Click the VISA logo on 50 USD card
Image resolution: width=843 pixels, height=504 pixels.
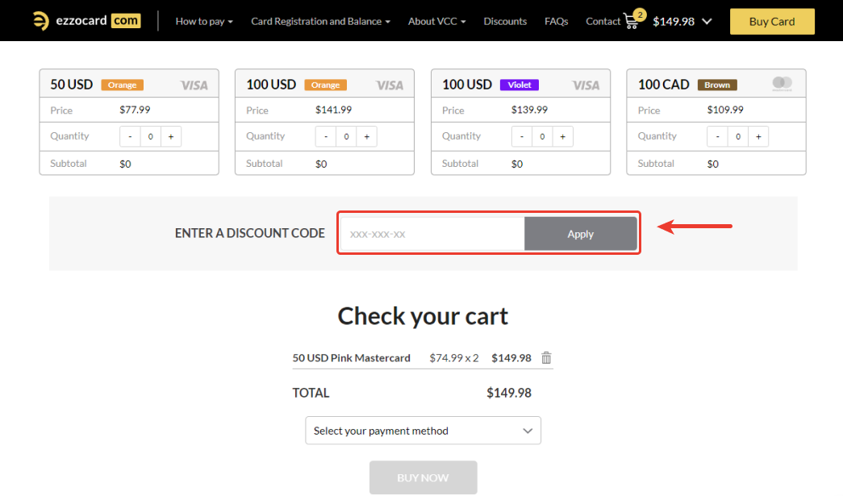[x=194, y=85]
